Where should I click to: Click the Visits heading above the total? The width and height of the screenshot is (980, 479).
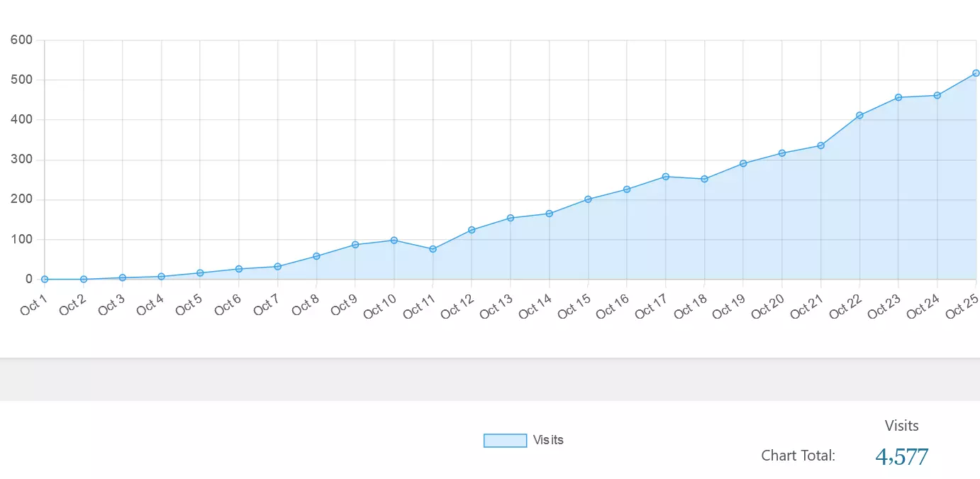901,426
